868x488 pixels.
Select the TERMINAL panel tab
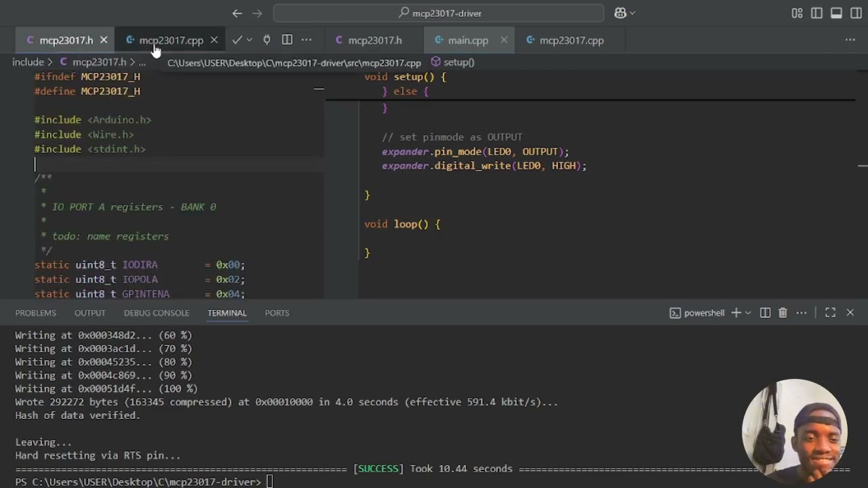click(227, 312)
